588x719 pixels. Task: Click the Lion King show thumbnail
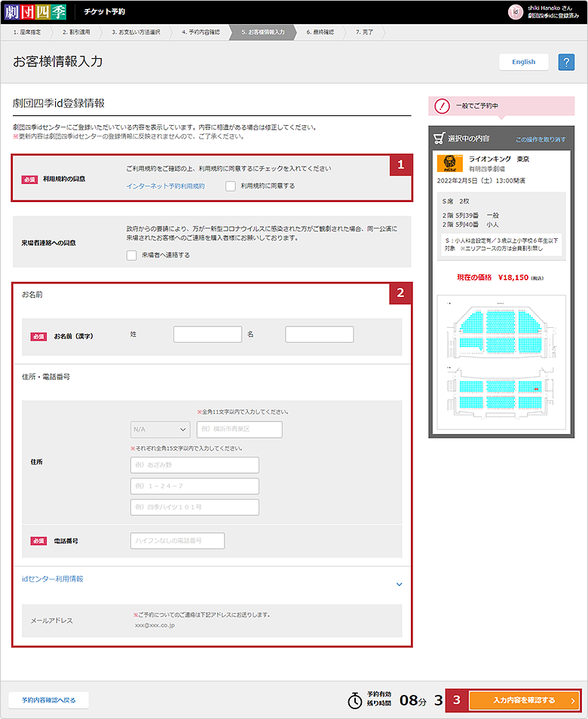click(450, 163)
